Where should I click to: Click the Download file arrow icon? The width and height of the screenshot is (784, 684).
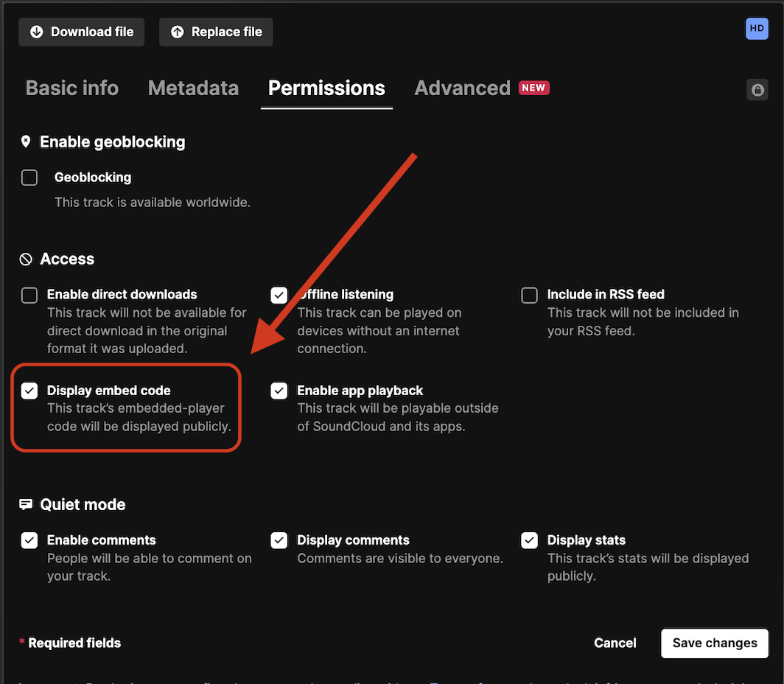(x=36, y=32)
